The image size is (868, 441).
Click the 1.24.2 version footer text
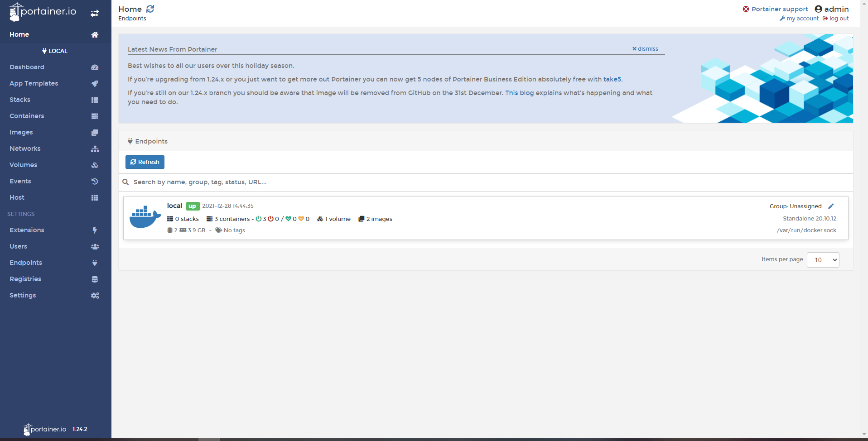pos(80,429)
